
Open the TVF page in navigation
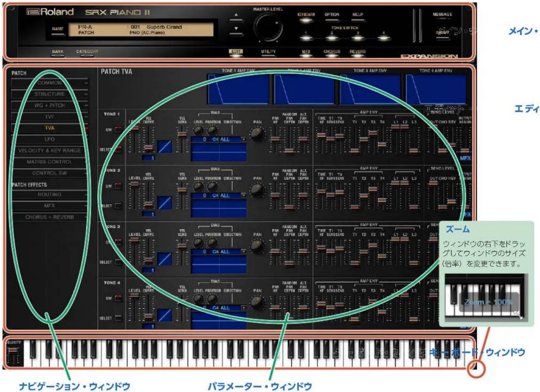tap(49, 117)
